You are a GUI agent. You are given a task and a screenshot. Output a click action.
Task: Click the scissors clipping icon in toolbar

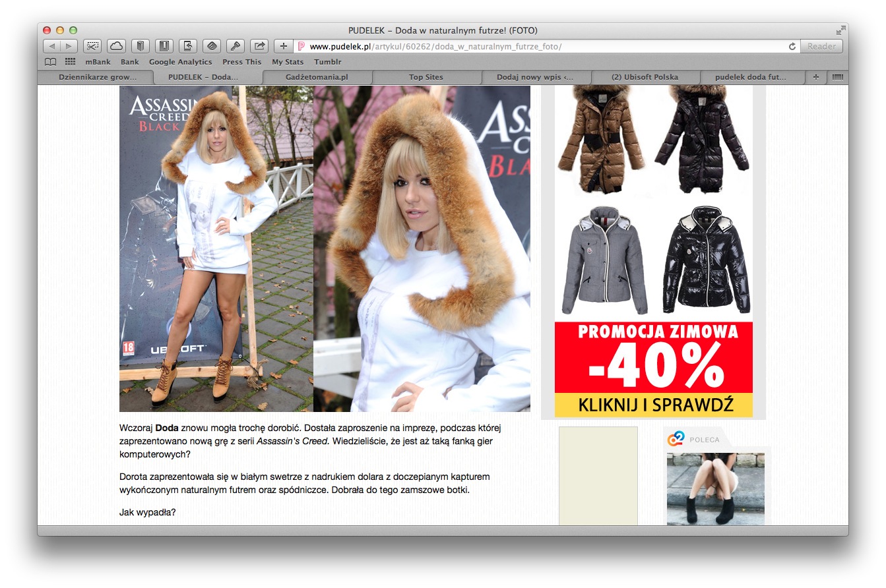(x=92, y=46)
